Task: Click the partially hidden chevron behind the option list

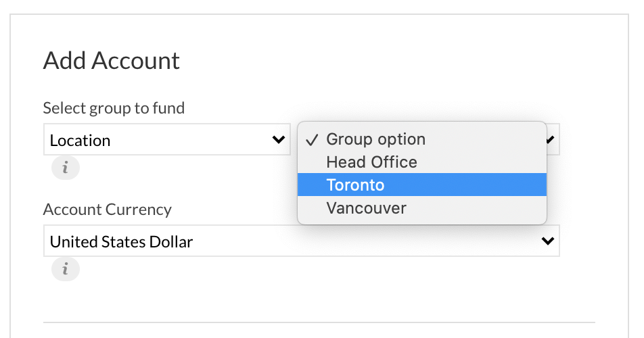Action: point(551,140)
